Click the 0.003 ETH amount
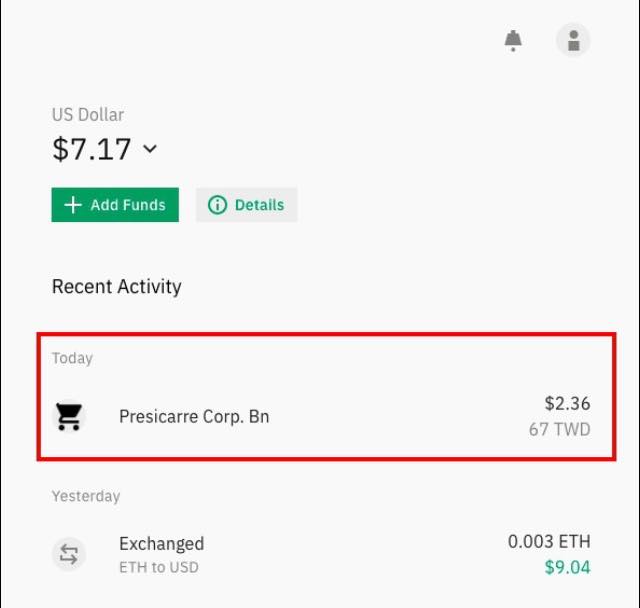This screenshot has width=640, height=608. [x=549, y=542]
